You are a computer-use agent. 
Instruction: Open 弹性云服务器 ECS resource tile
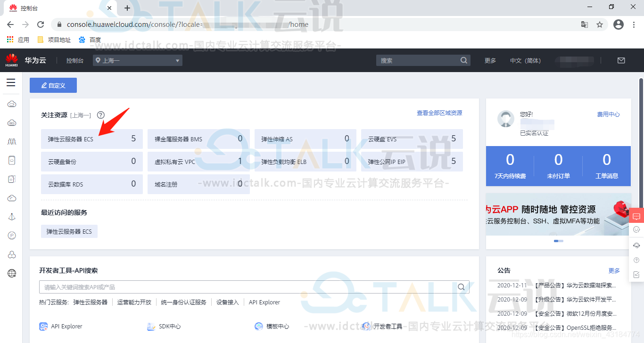point(92,139)
